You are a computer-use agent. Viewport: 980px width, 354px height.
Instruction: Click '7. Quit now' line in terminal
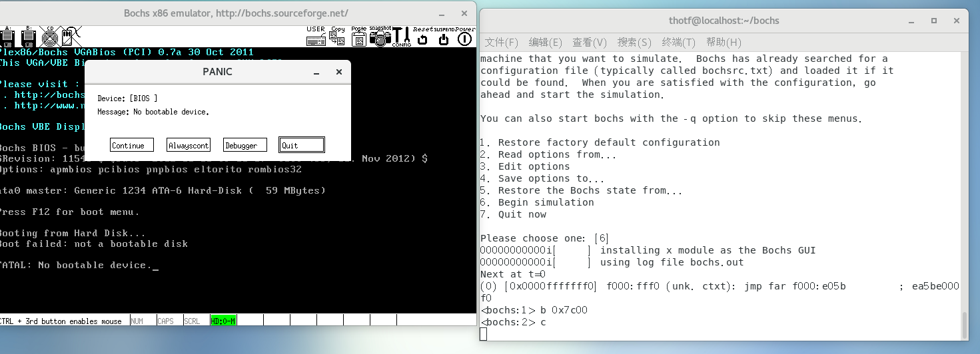pos(513,214)
